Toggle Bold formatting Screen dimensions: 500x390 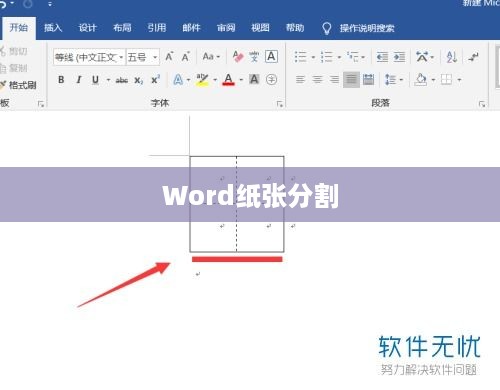61,80
